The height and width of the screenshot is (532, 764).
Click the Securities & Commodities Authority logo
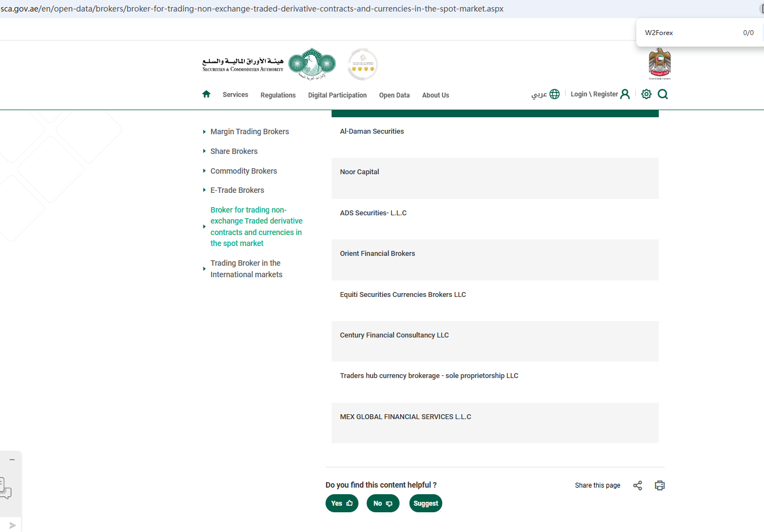(269, 65)
